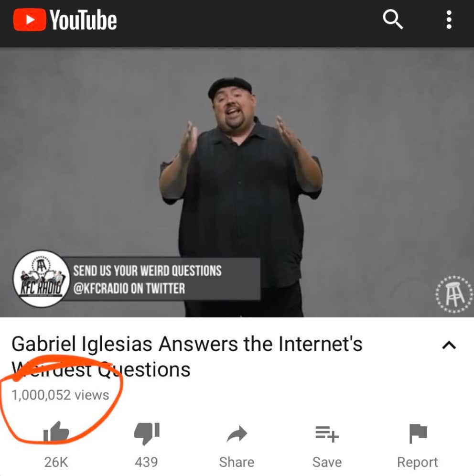Screen dimensions: 474x476
Task: Click the Save text label
Action: (x=327, y=462)
